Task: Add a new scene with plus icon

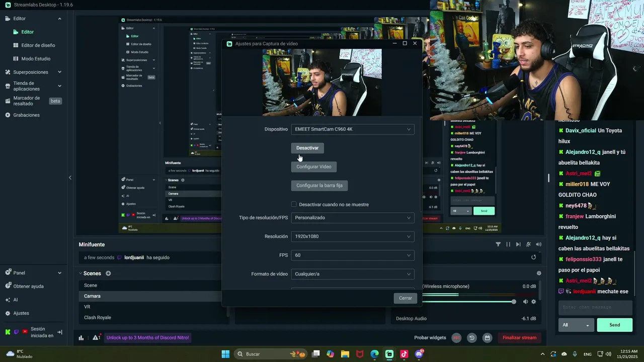Action: coord(108,274)
